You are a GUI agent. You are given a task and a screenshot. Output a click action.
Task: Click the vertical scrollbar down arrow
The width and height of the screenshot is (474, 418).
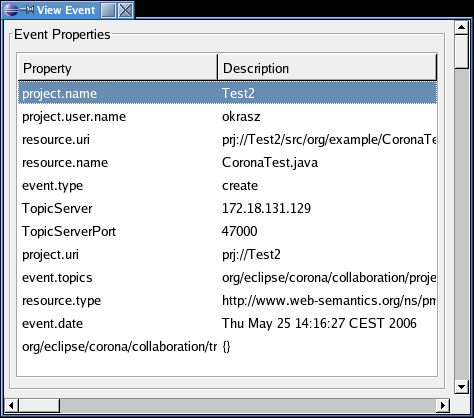(x=462, y=387)
